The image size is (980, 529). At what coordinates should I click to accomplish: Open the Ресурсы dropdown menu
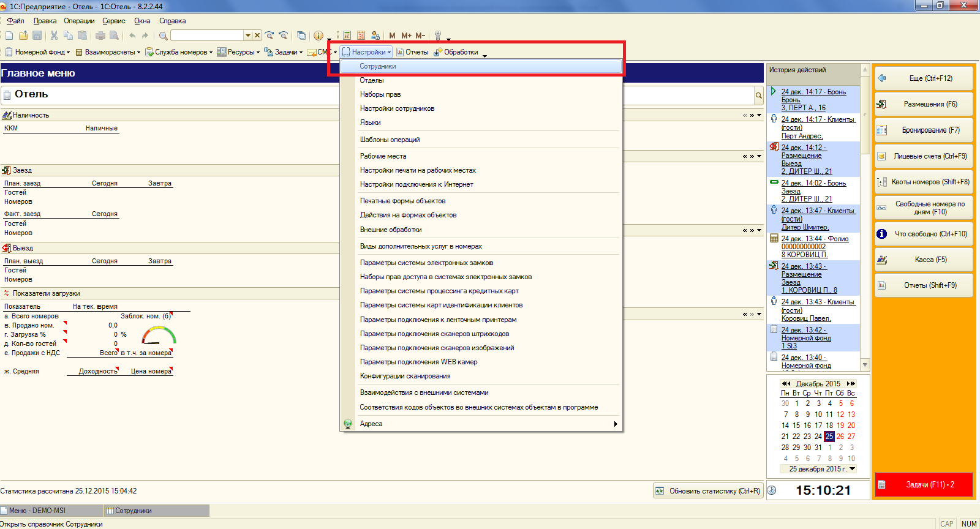pyautogui.click(x=238, y=52)
